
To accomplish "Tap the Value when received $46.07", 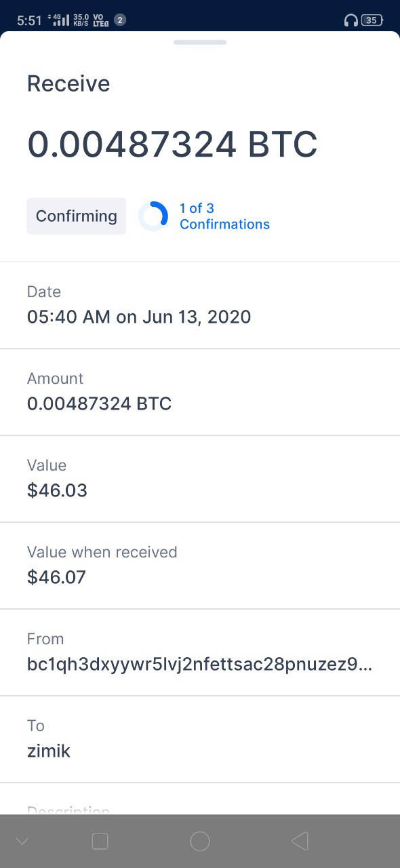I will (x=57, y=577).
